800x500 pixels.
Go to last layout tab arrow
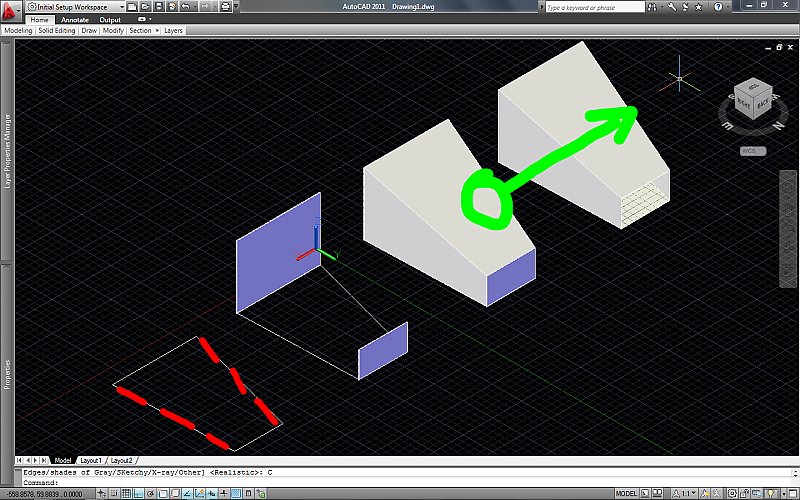[x=44, y=460]
